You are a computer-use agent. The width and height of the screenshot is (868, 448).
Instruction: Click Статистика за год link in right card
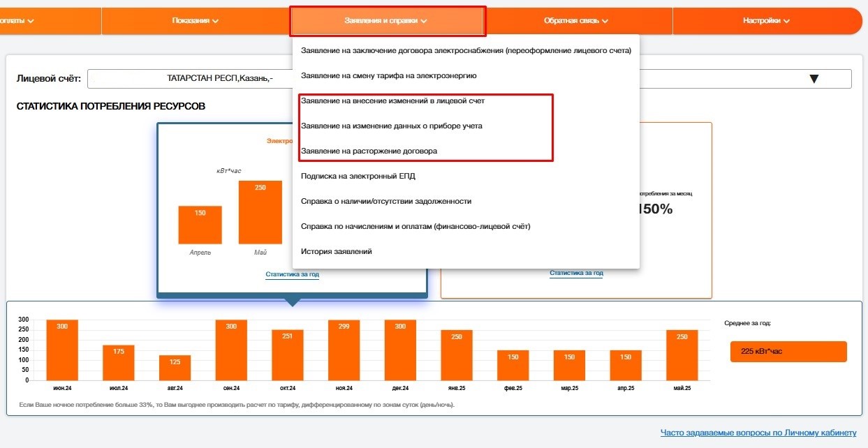click(576, 273)
